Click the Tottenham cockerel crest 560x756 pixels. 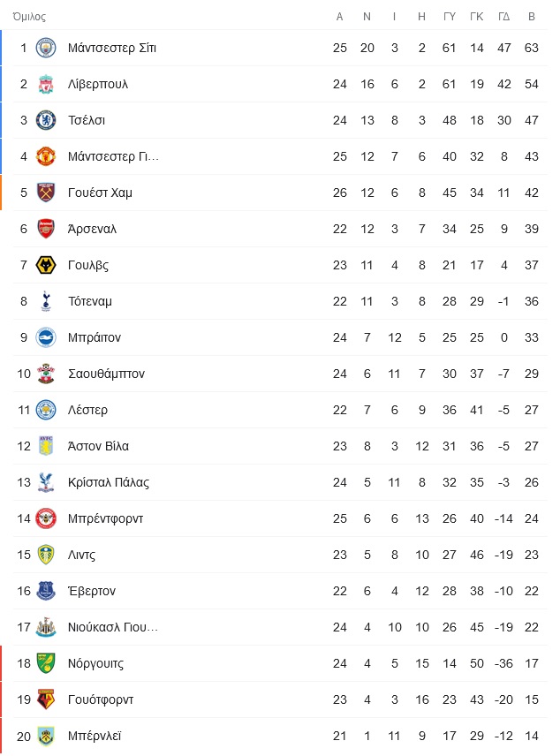[46, 301]
